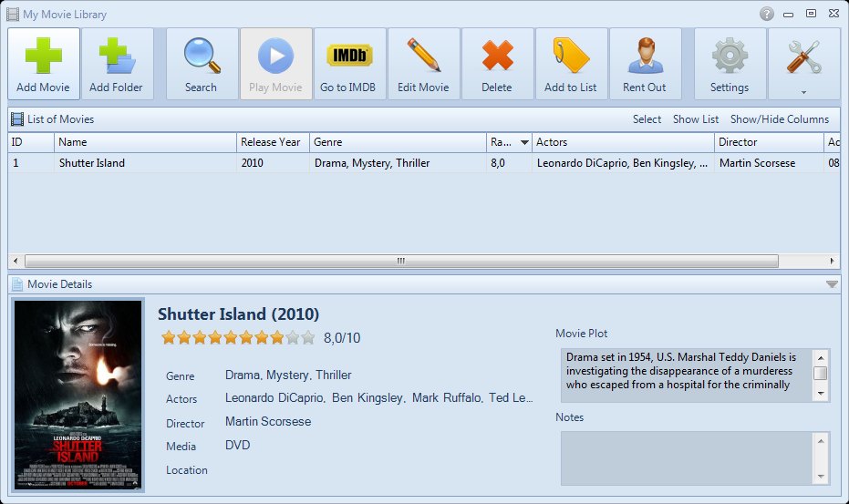Click Show/Hide Columns
The width and height of the screenshot is (849, 504).
(x=780, y=119)
